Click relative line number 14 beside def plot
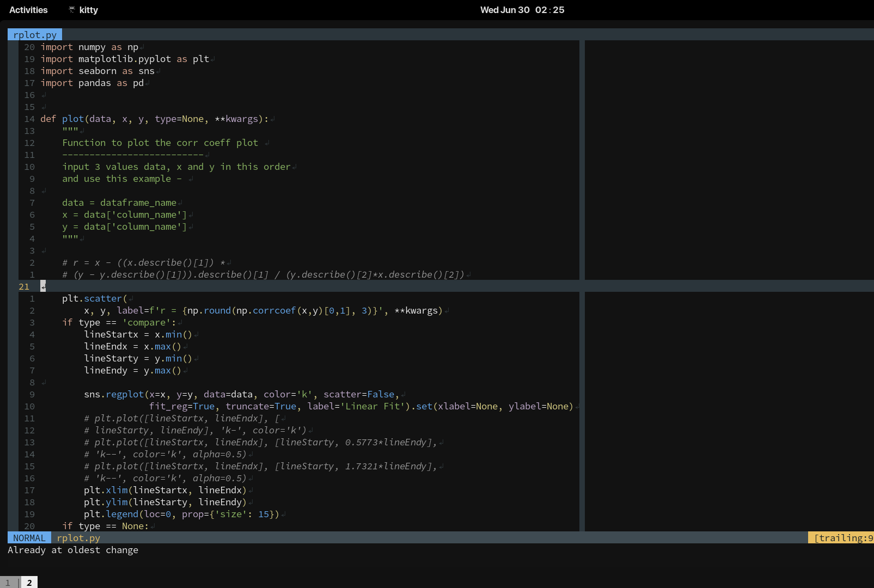Image resolution: width=874 pixels, height=588 pixels. 29,119
